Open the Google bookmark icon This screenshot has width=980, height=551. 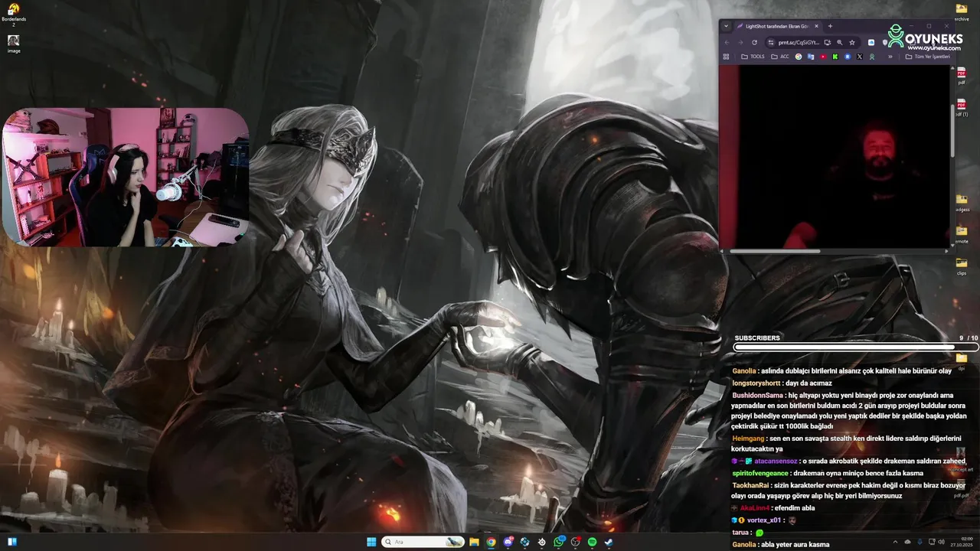pyautogui.click(x=799, y=57)
